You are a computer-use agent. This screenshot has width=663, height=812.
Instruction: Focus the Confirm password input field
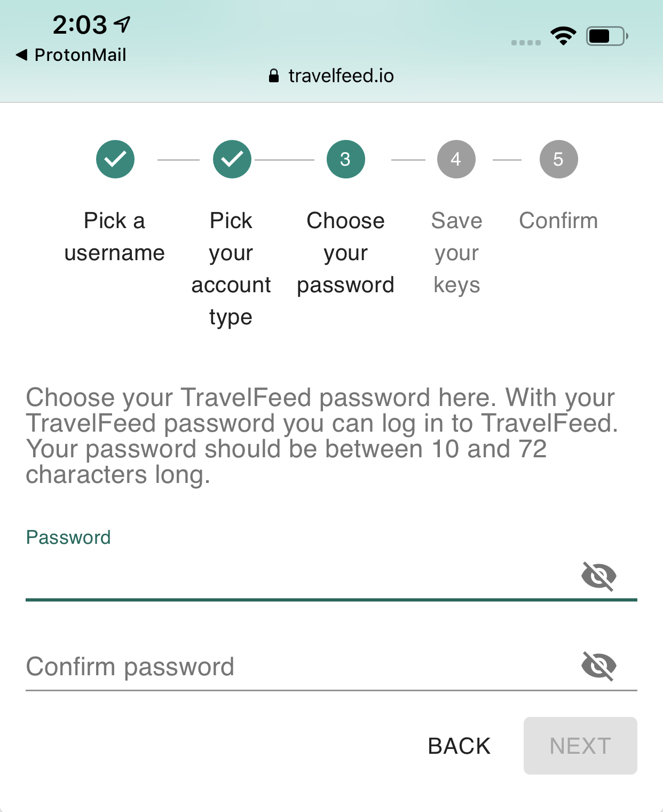(302, 667)
